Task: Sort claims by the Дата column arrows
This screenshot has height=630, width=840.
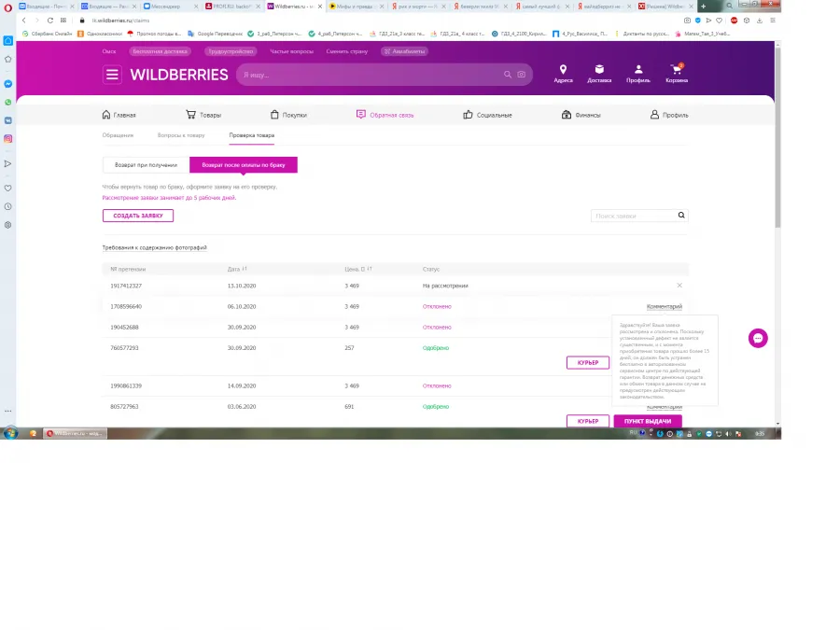Action: pos(245,269)
